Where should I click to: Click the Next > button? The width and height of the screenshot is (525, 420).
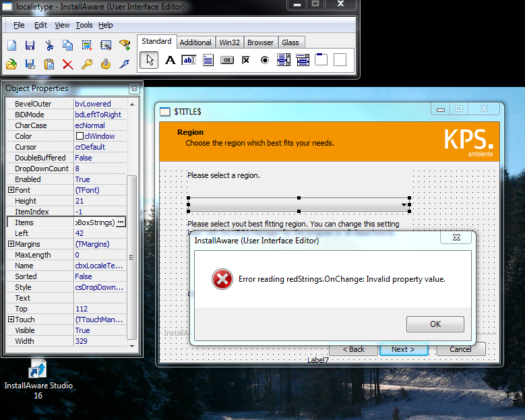pos(404,349)
